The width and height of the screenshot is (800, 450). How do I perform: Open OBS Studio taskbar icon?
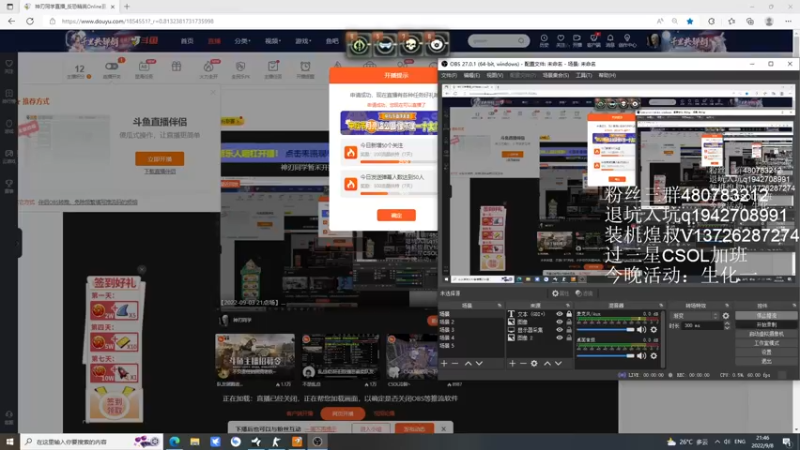pyautogui.click(x=317, y=442)
